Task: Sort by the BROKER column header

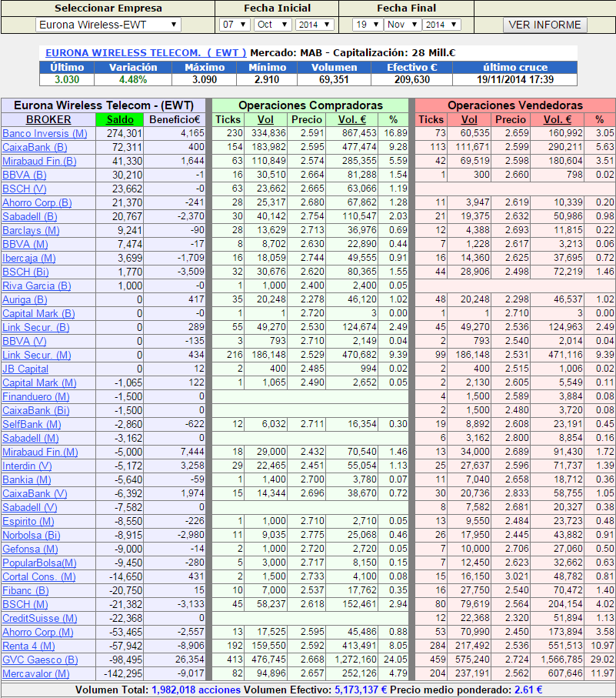Action: (48, 119)
